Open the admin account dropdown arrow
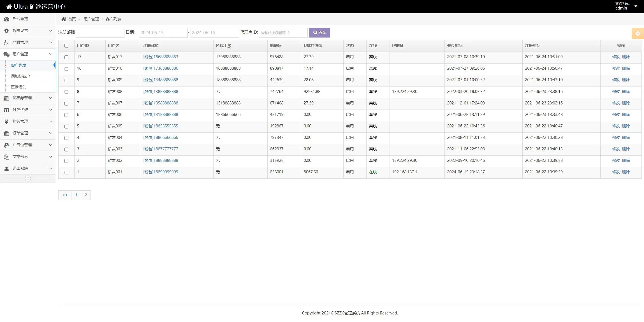This screenshot has height=322, width=644. (x=636, y=6)
